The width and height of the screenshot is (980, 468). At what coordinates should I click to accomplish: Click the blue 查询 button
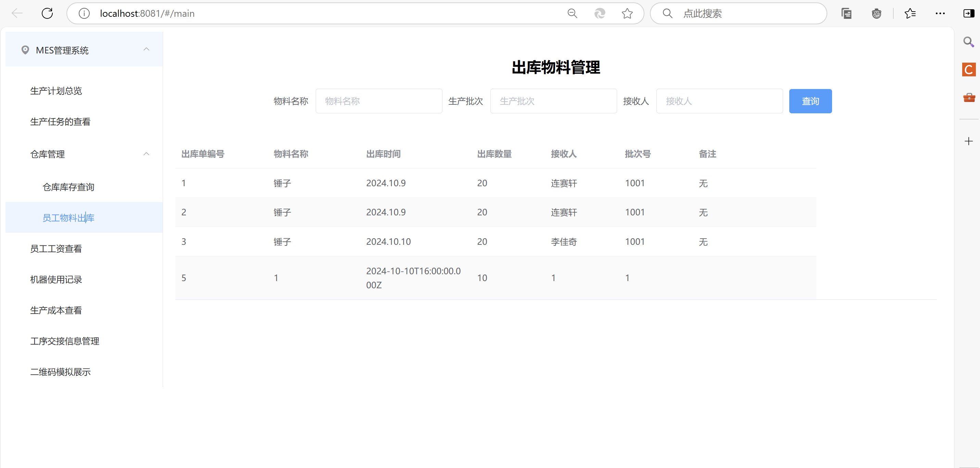(x=810, y=101)
